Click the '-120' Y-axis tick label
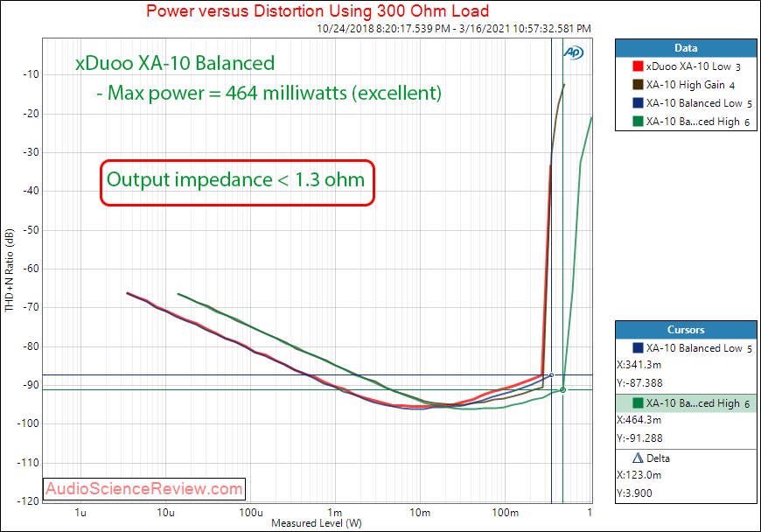The image size is (761, 532). (28, 500)
